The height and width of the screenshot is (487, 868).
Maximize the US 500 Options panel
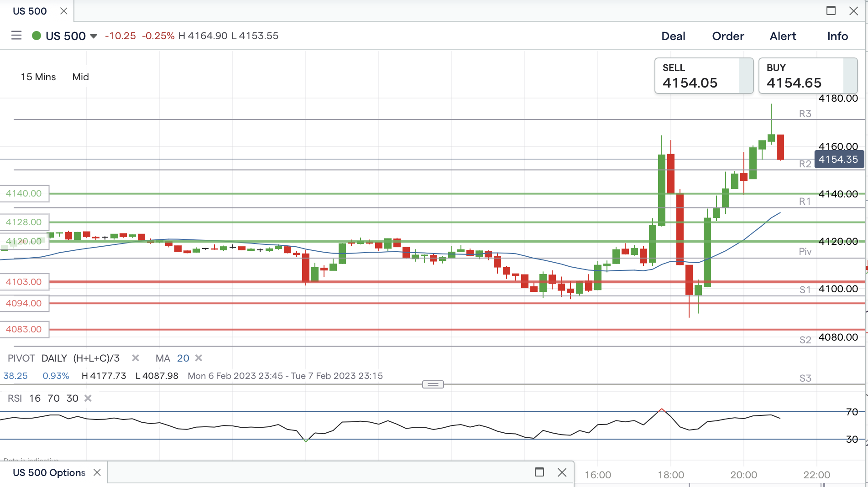[539, 472]
